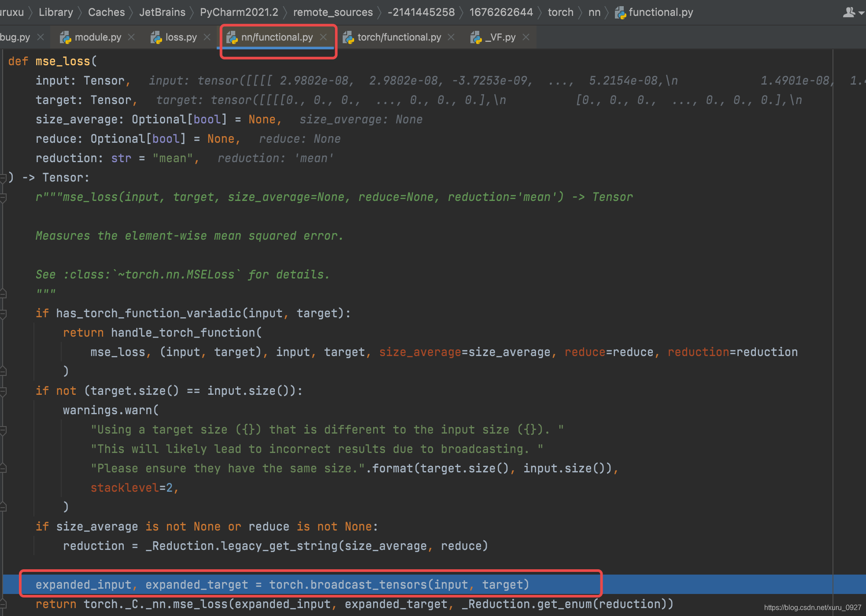866x616 pixels.
Task: Click the 'input: Tensor,' parameter
Action: point(83,81)
